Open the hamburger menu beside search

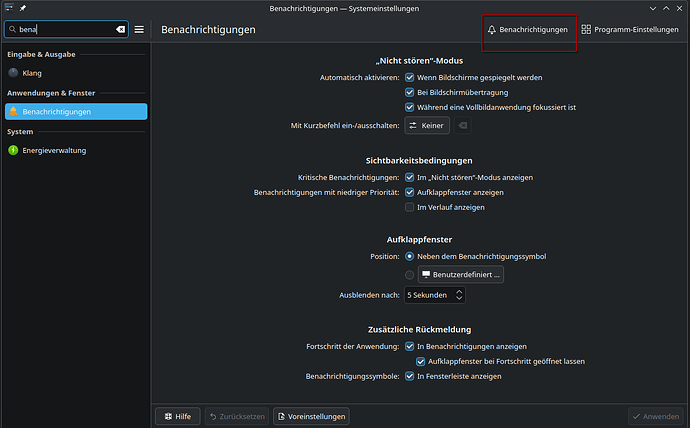pos(140,30)
